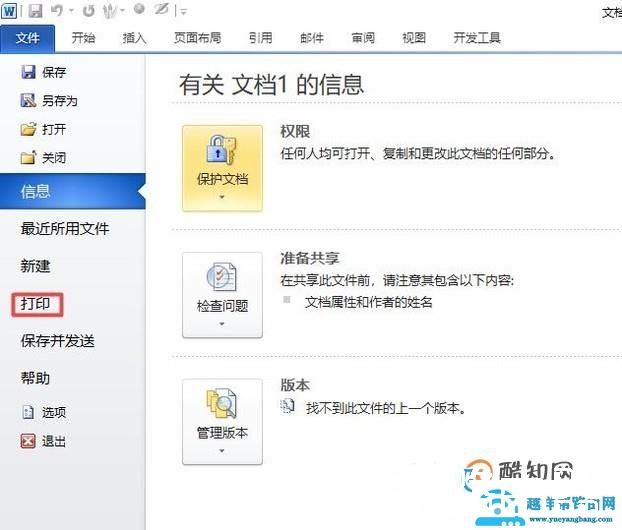Expand the 检查问题 dropdown arrow
Image resolution: width=622 pixels, height=530 pixels.
(222, 324)
